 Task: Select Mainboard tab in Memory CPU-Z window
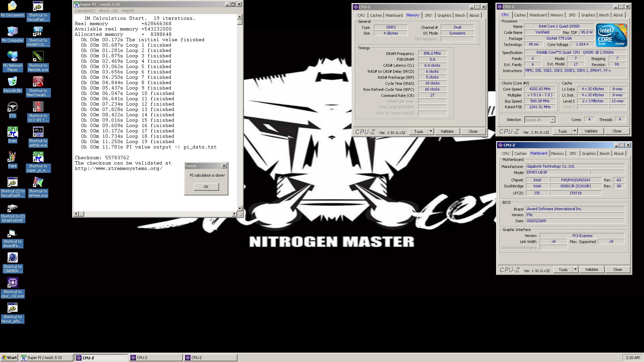394,15
